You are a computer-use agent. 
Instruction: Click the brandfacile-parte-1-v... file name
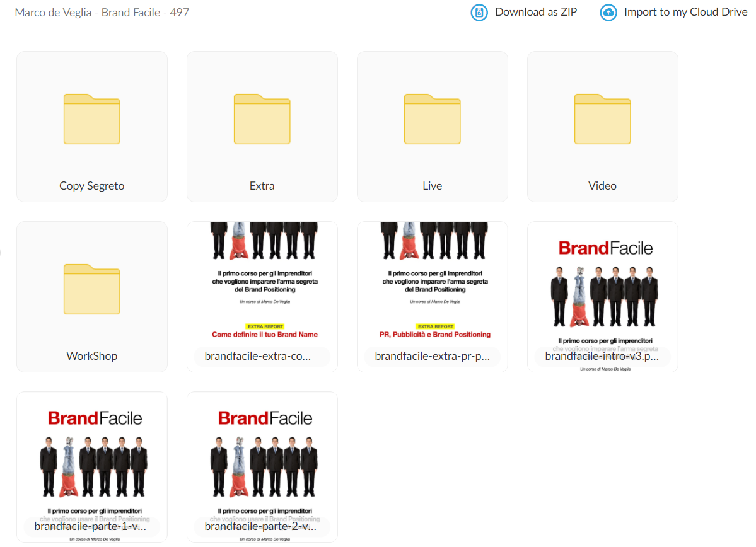90,526
